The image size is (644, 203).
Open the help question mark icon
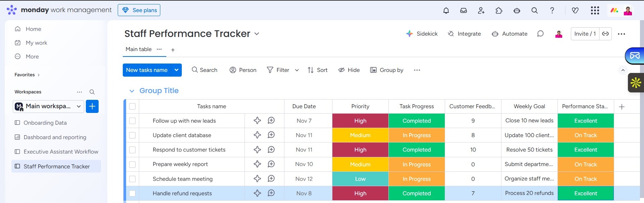pyautogui.click(x=552, y=10)
